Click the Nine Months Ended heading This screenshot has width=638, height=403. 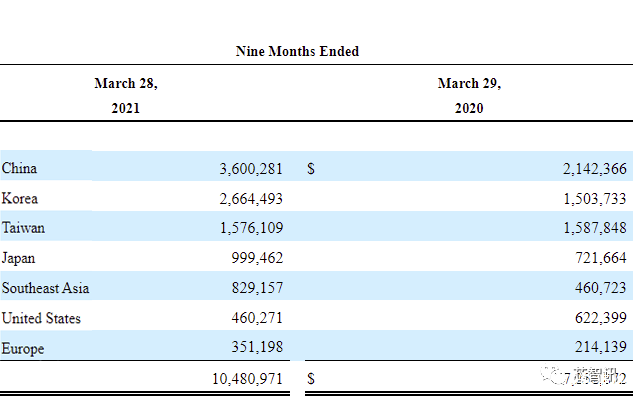(297, 51)
